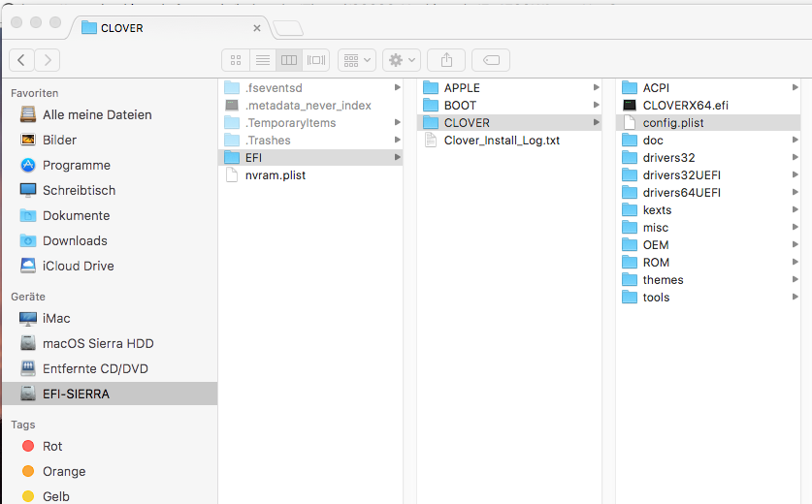Select the Orange tag
The width and height of the screenshot is (812, 504).
[109, 471]
